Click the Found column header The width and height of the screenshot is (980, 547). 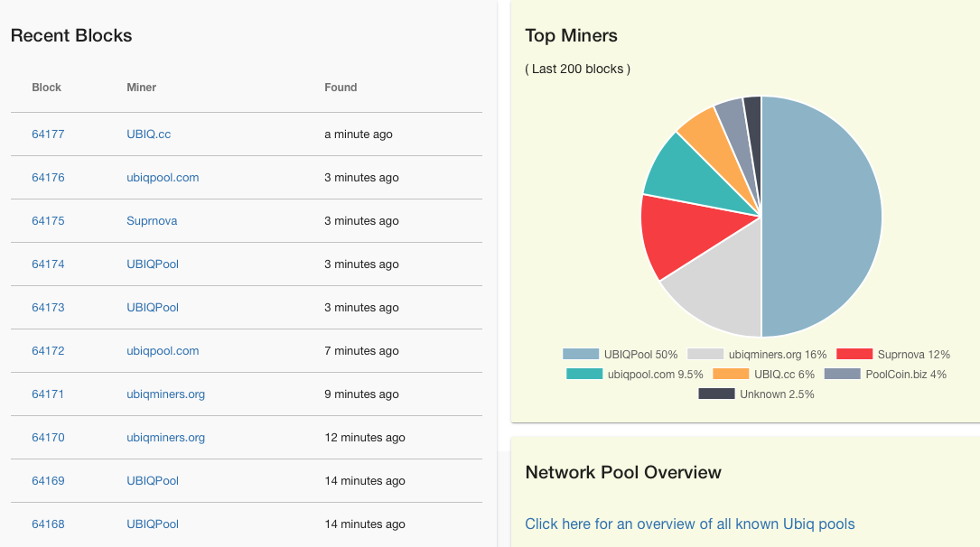(x=341, y=88)
